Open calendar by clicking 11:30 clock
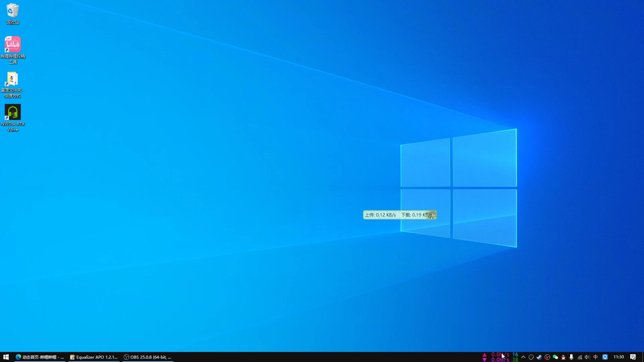Viewport: 644px width, 362px height. pos(619,357)
